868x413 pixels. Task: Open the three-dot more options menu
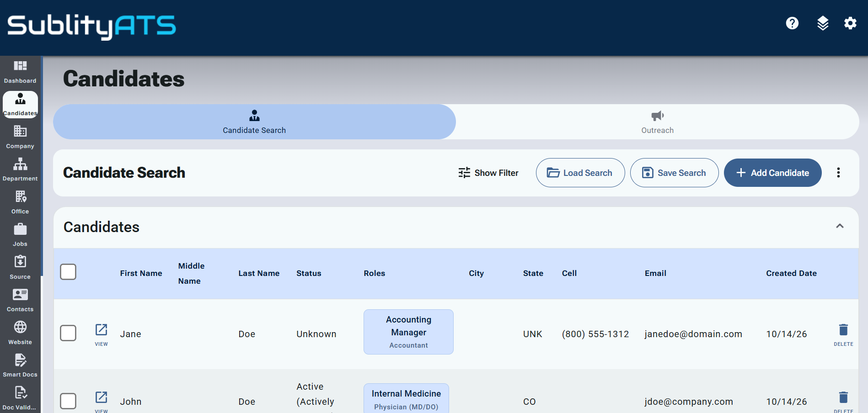pos(838,173)
